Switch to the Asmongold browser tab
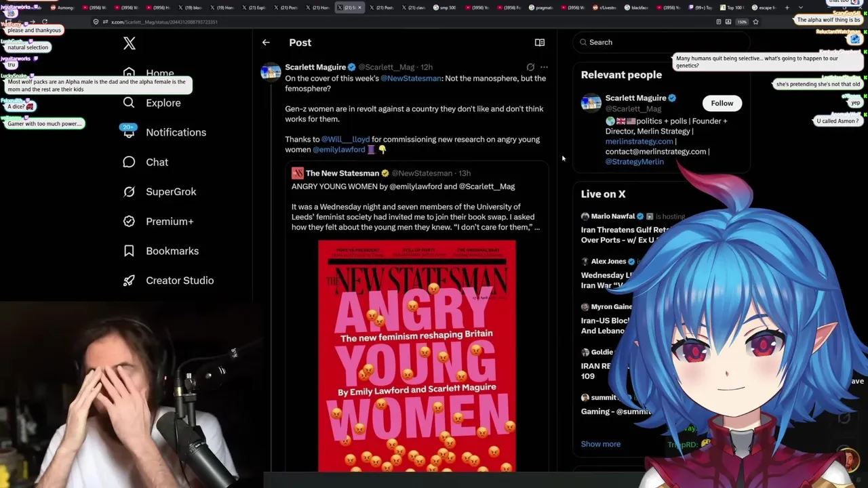The height and width of the screenshot is (488, 868). coord(62,7)
